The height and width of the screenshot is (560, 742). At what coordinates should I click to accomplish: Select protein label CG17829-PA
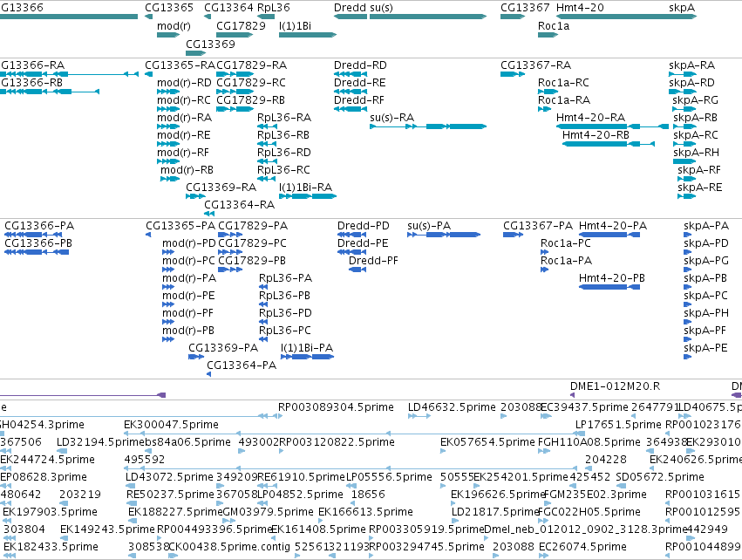coord(253,225)
